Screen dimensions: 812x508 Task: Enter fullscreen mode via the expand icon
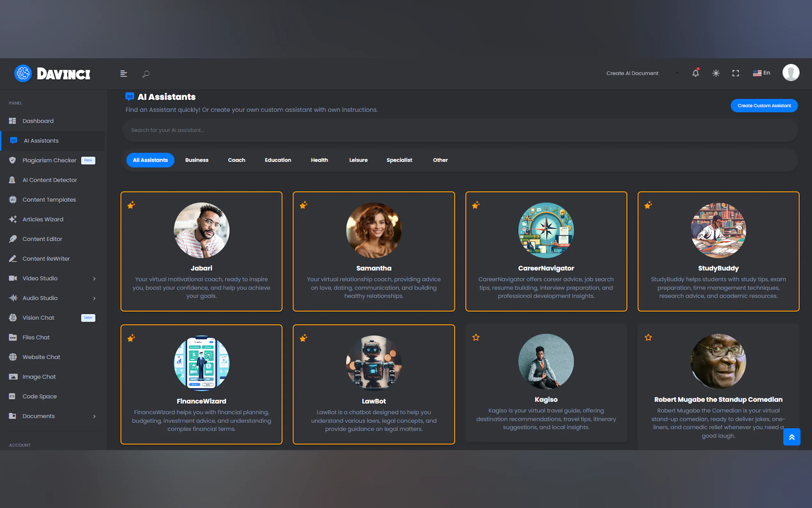[736, 73]
